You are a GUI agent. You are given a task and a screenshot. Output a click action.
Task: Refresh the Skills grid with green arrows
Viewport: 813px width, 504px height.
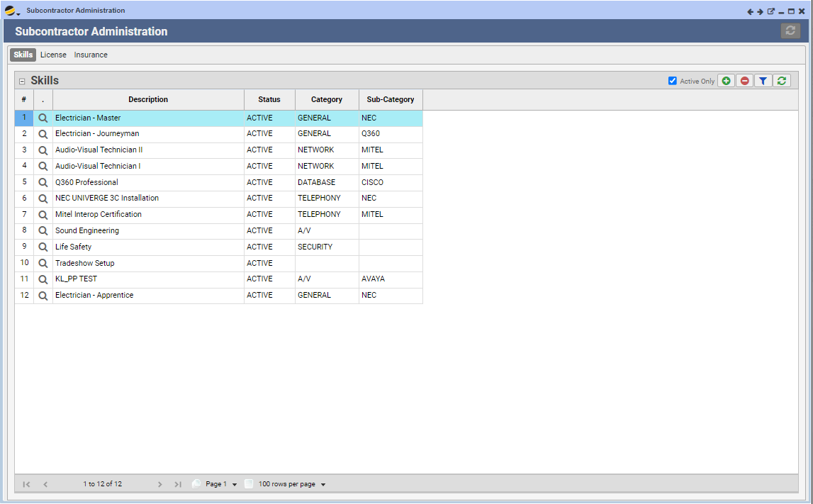tap(781, 81)
